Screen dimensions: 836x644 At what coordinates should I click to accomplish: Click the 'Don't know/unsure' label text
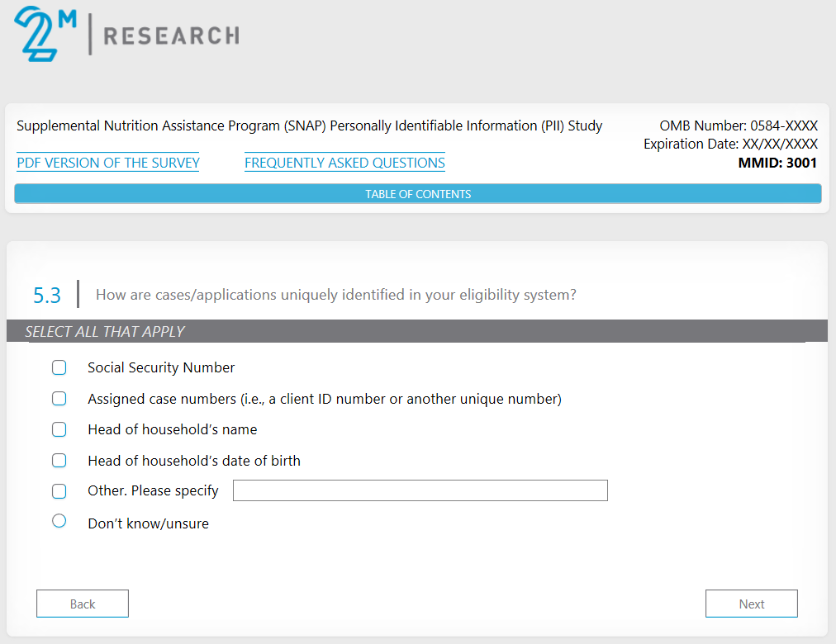coord(148,523)
